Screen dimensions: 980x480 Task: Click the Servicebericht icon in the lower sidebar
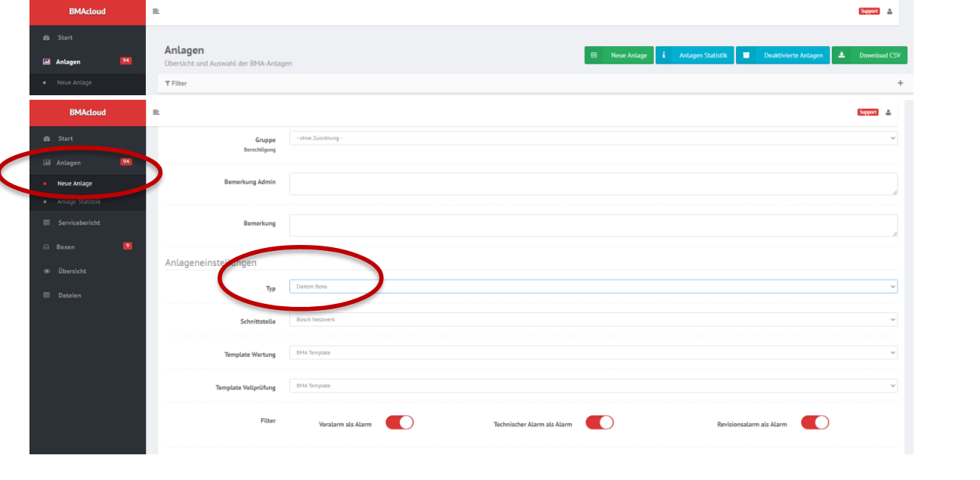point(46,223)
